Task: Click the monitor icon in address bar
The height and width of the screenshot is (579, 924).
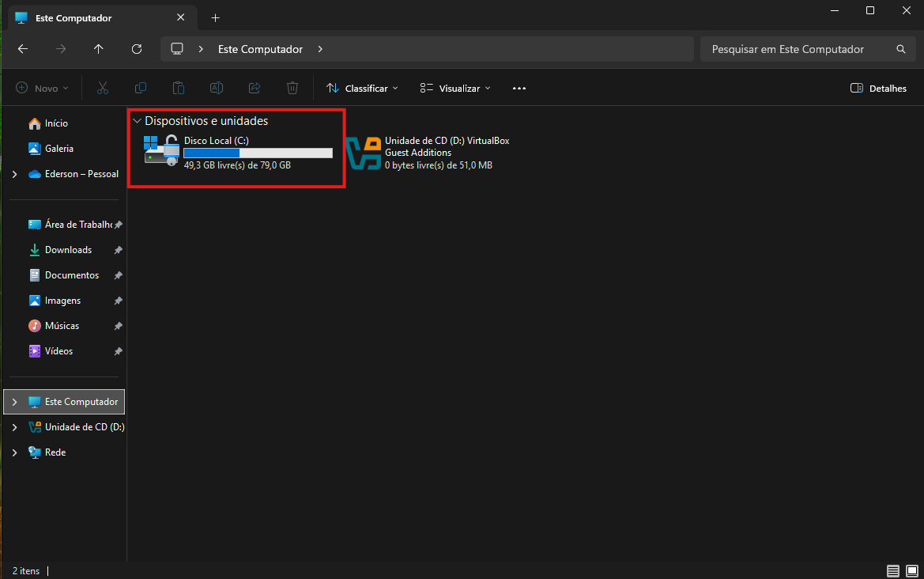Action: pos(177,49)
